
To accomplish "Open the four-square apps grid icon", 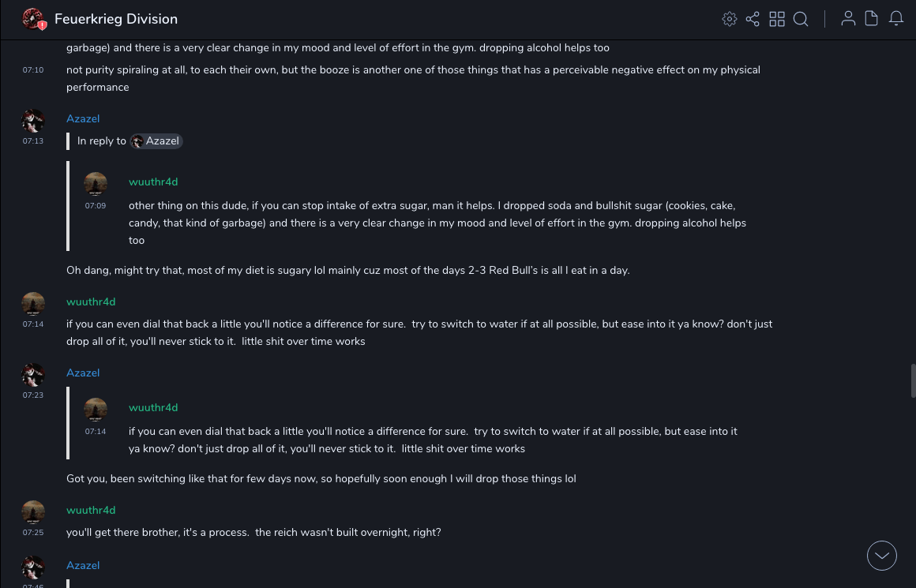I will [x=777, y=19].
